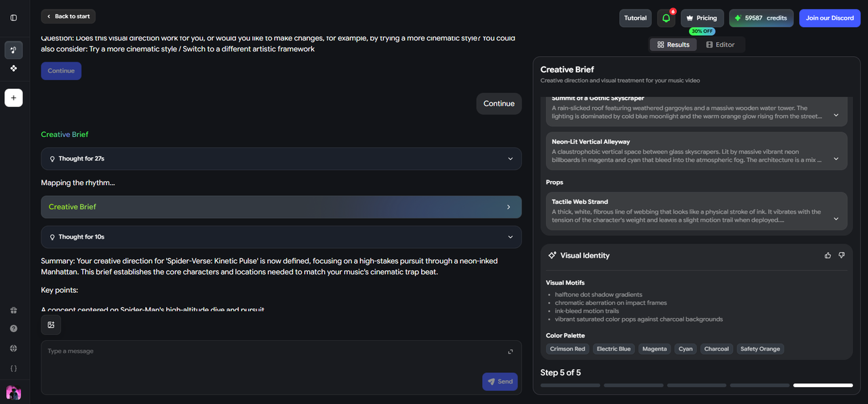
Task: Click the ink-bleed motion trails item
Action: [589, 311]
